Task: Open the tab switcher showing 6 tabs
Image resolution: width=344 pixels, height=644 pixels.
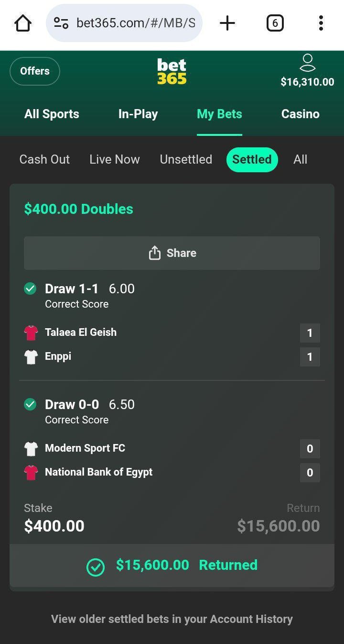Action: coord(275,23)
